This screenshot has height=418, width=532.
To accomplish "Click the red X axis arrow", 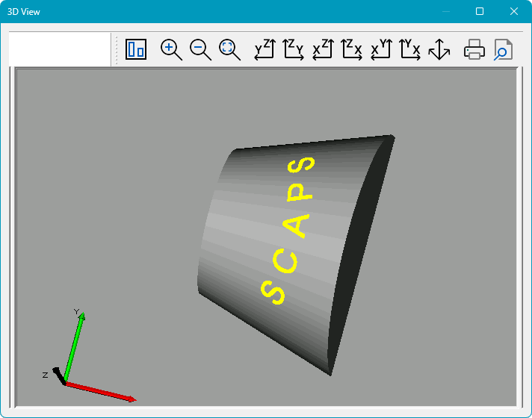I will pyautogui.click(x=100, y=392).
